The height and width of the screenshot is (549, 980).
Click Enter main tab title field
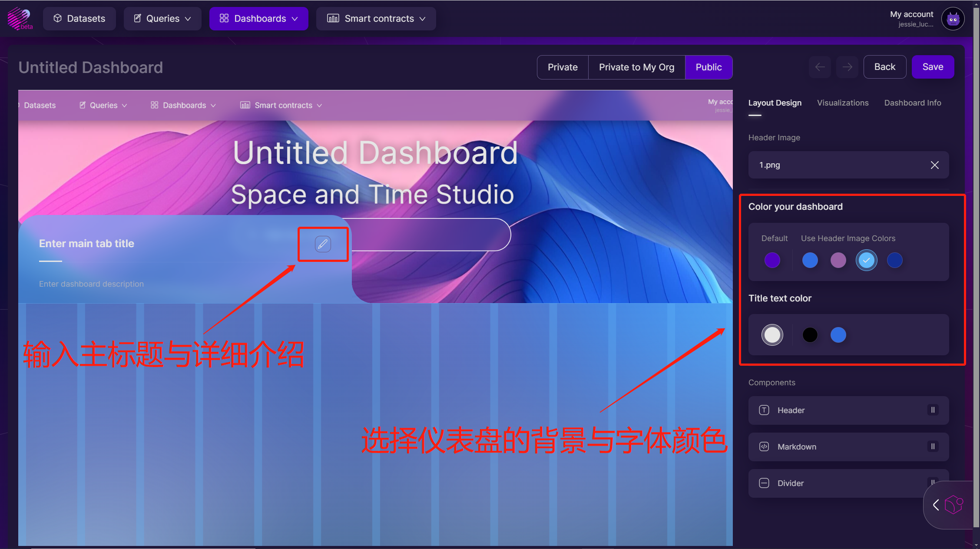click(x=86, y=244)
